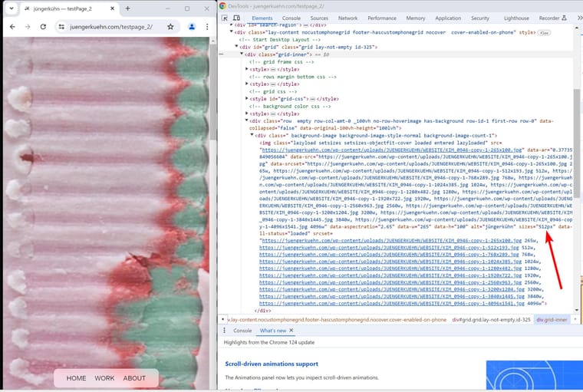Screen dimensions: 583x392
Task: Expand the style id grid-css node
Action: click(247, 98)
